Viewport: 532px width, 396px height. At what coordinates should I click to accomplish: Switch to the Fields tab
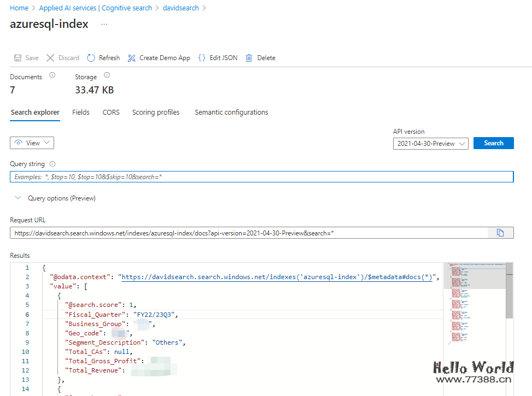pos(81,113)
